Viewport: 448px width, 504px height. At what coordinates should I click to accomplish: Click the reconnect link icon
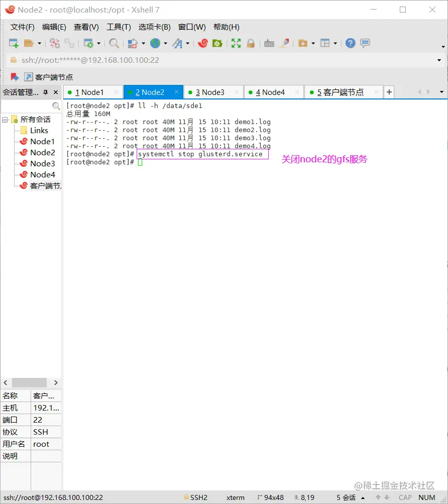[x=69, y=43]
